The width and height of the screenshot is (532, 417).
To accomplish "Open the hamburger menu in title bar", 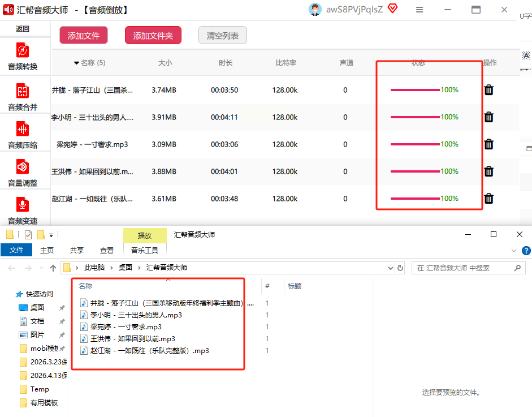I will (x=419, y=10).
